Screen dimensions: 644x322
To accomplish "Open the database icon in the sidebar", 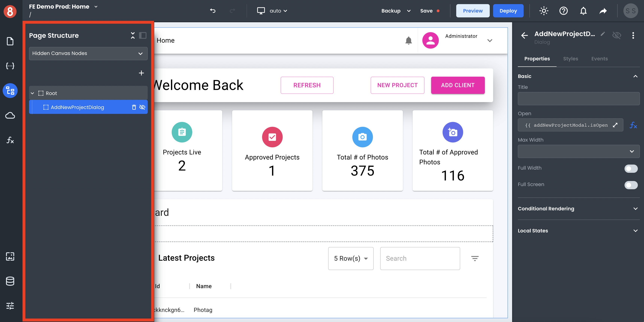I will point(10,281).
